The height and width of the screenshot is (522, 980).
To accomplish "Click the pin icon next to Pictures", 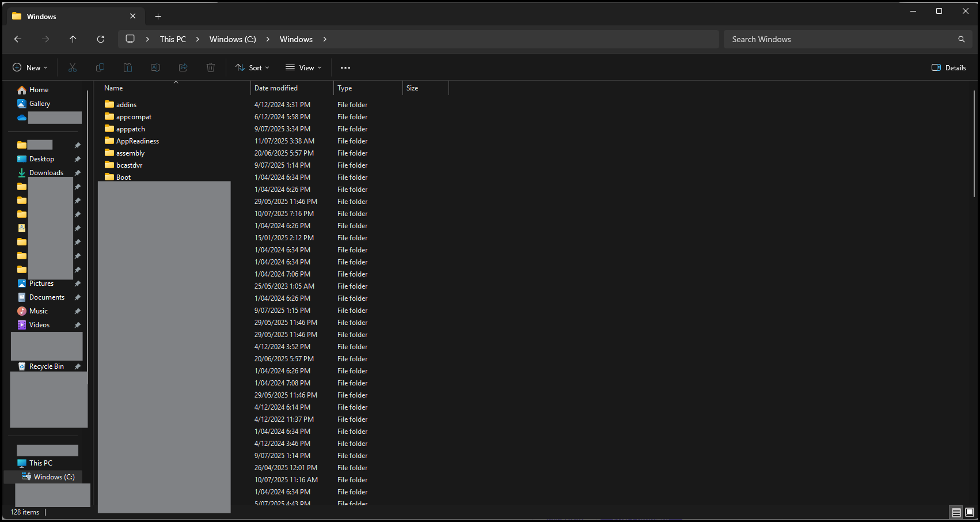I will [x=77, y=283].
